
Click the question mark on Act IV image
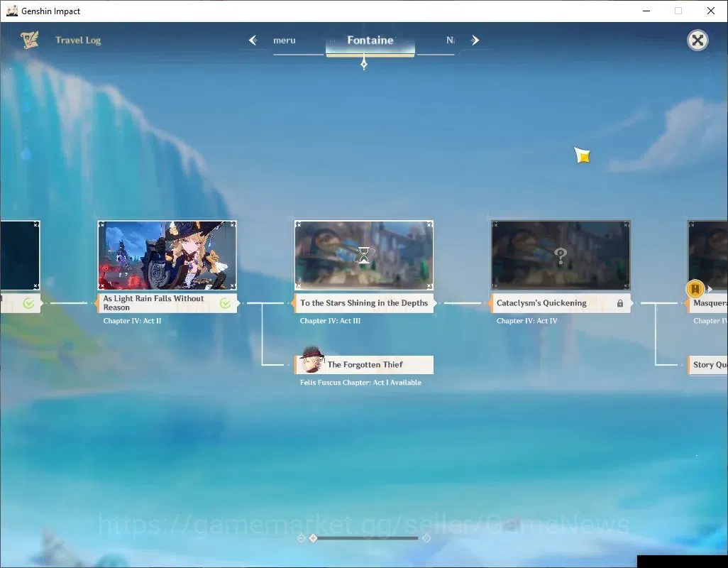click(561, 255)
